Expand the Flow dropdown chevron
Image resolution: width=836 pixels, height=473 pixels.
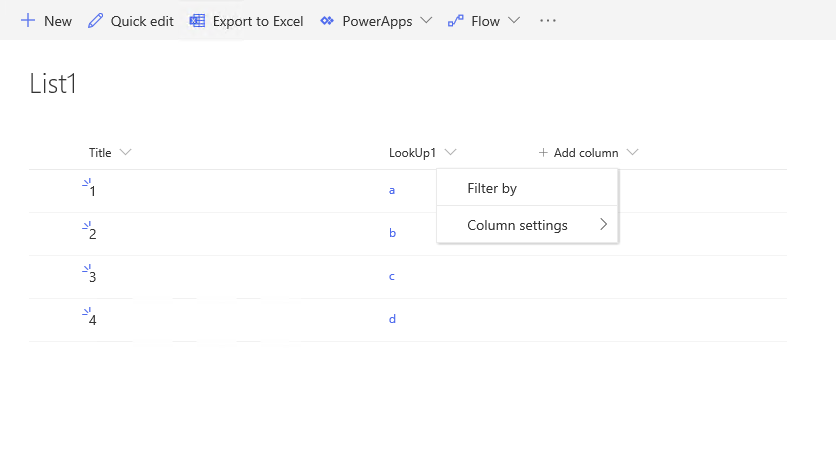(513, 20)
